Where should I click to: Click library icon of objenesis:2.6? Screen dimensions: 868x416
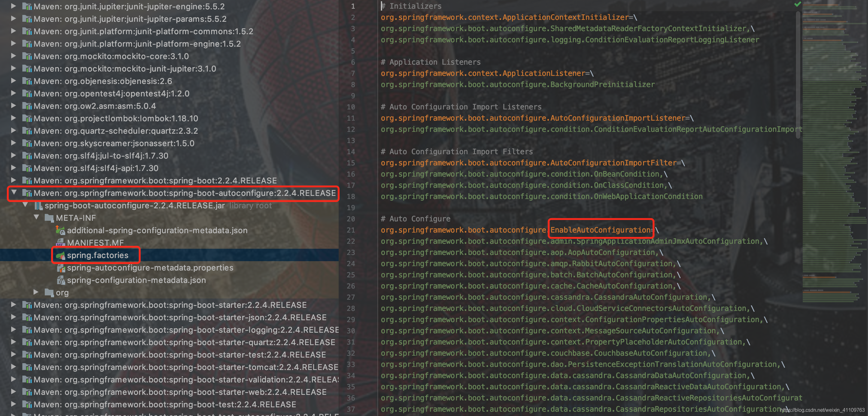pyautogui.click(x=27, y=81)
